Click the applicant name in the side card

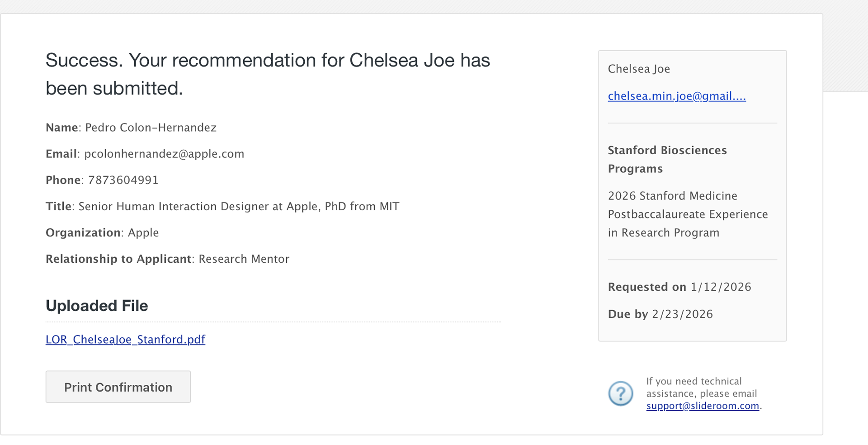coord(639,69)
